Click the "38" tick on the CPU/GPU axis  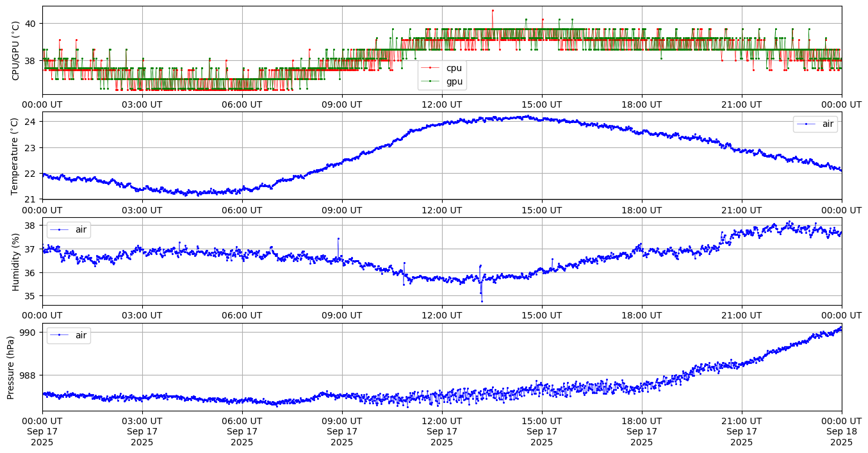pyautogui.click(x=31, y=61)
